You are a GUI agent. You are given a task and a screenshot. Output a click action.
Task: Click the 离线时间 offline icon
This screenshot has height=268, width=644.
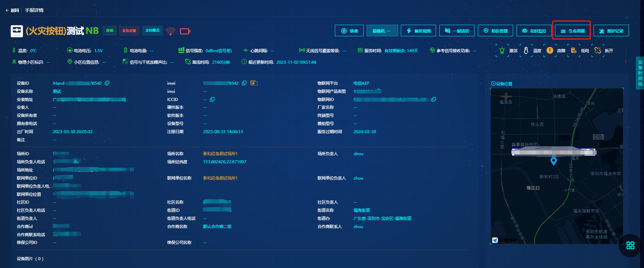tap(188, 62)
